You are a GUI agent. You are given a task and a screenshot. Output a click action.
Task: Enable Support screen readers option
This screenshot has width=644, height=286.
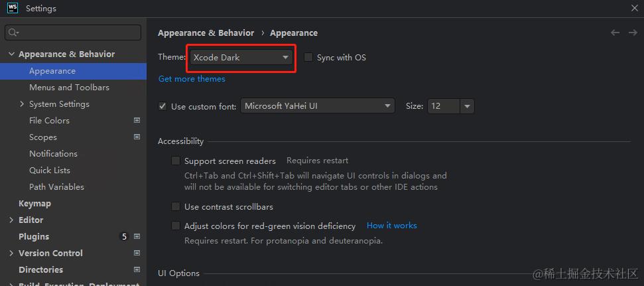click(x=176, y=161)
